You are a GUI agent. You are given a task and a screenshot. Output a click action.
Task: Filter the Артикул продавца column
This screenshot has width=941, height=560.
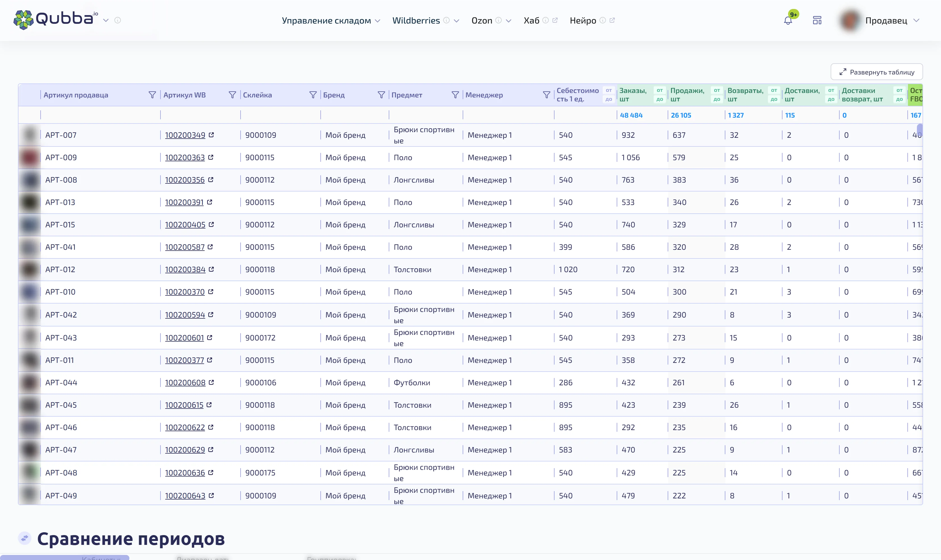pos(152,95)
